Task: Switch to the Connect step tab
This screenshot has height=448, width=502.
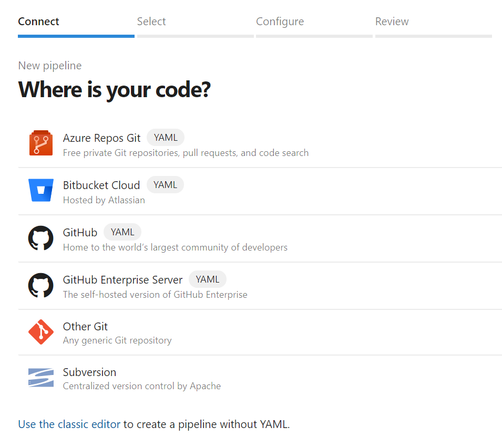Action: pyautogui.click(x=38, y=22)
